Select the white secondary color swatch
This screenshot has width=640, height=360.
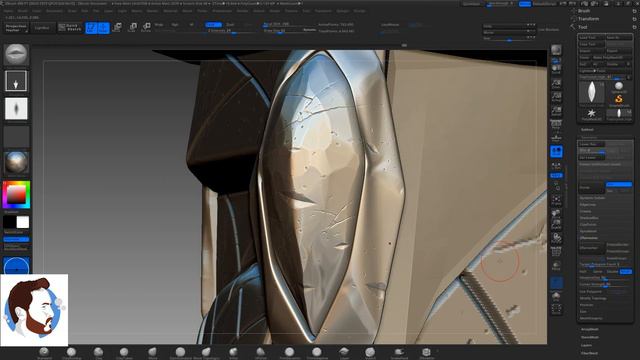[23, 222]
